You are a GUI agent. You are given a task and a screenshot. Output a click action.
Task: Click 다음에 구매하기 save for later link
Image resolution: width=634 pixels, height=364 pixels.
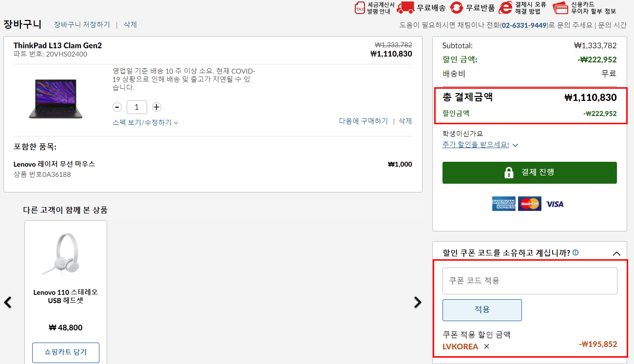(x=364, y=121)
